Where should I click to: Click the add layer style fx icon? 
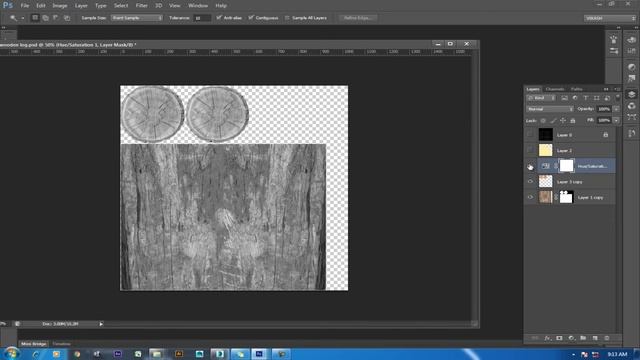(547, 338)
